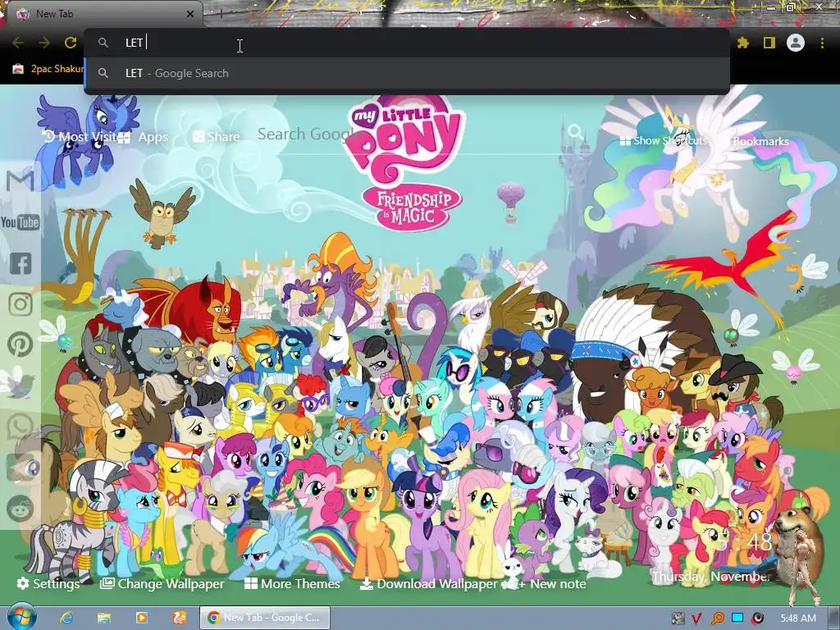The height and width of the screenshot is (630, 840).
Task: Click the Share button
Action: (x=217, y=137)
